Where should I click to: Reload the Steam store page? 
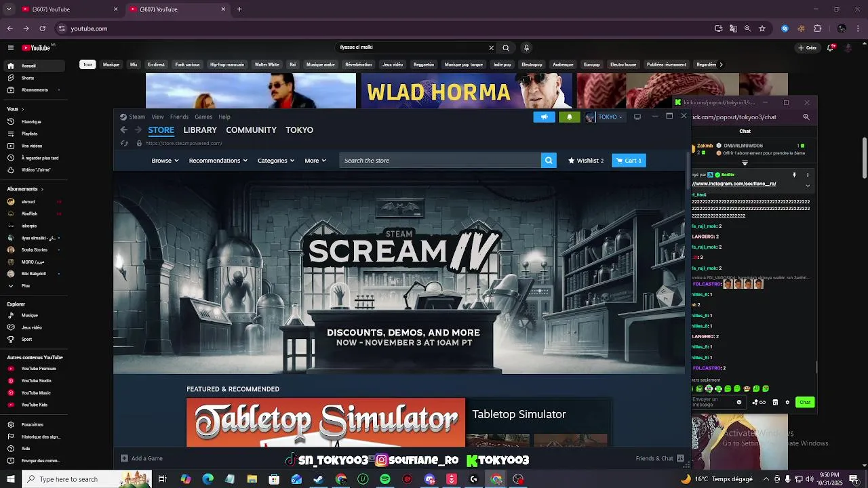click(124, 143)
